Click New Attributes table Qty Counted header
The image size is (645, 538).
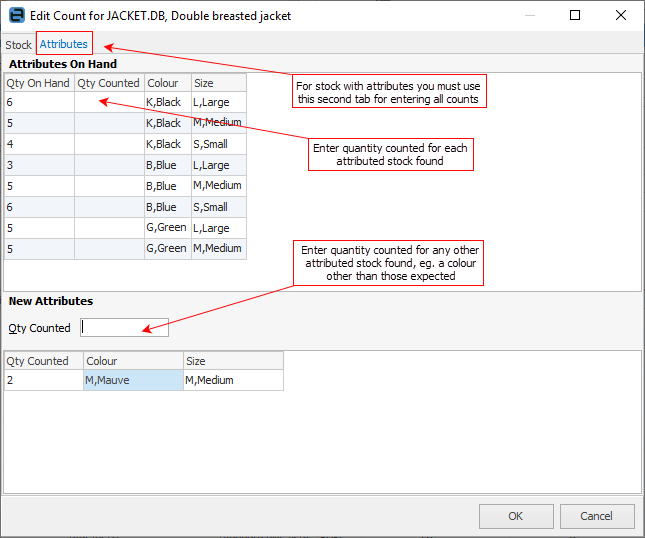point(44,361)
